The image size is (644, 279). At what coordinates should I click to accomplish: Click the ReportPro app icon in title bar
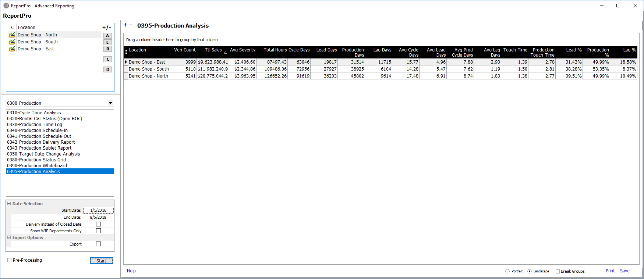6,6
